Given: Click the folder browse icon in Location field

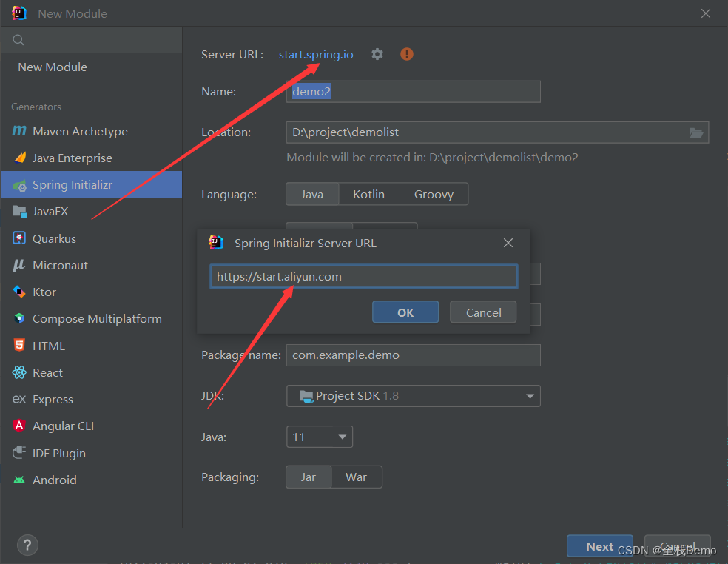Looking at the screenshot, I should [696, 133].
